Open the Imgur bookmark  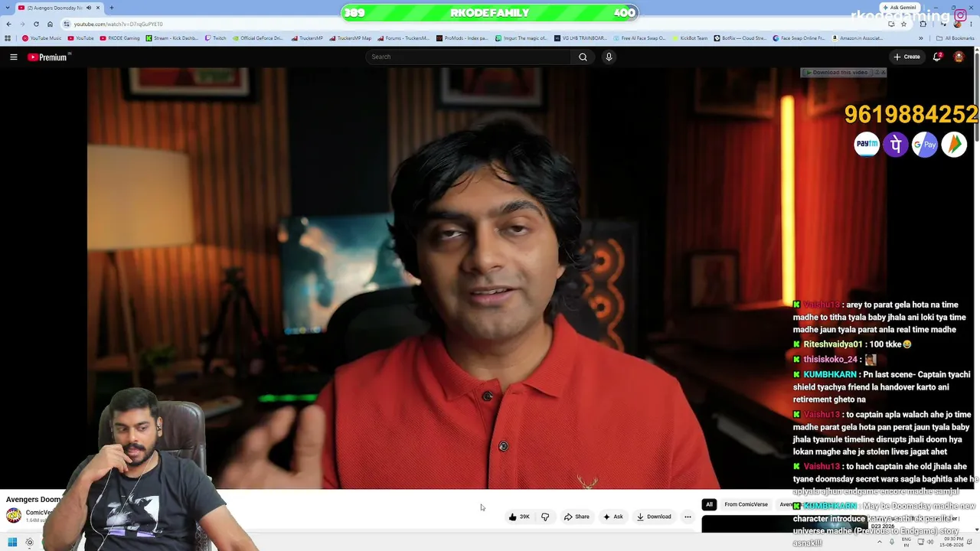point(521,38)
